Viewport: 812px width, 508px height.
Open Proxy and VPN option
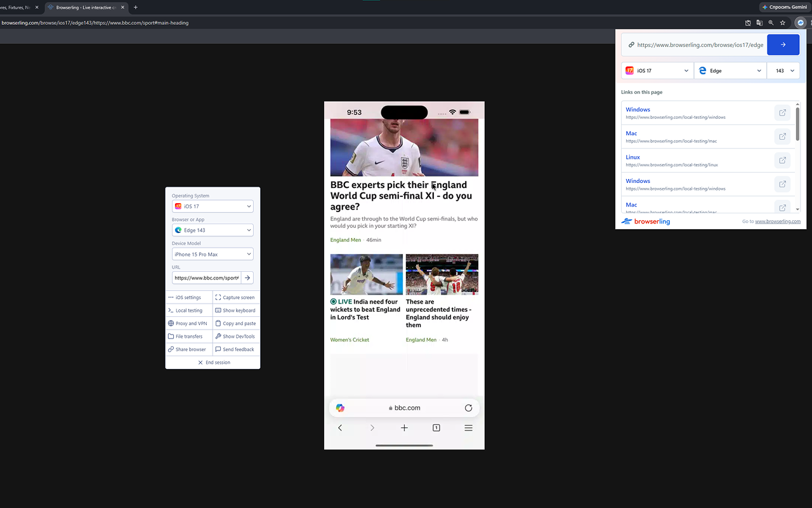(x=189, y=323)
